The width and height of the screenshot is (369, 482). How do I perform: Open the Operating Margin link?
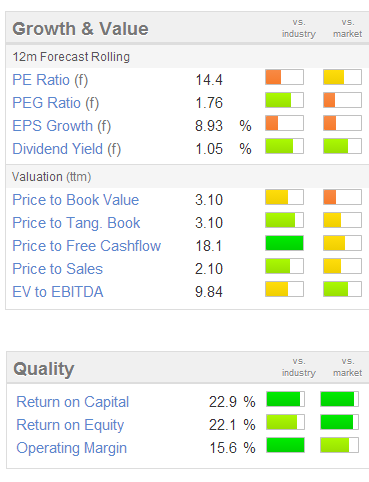click(72, 448)
